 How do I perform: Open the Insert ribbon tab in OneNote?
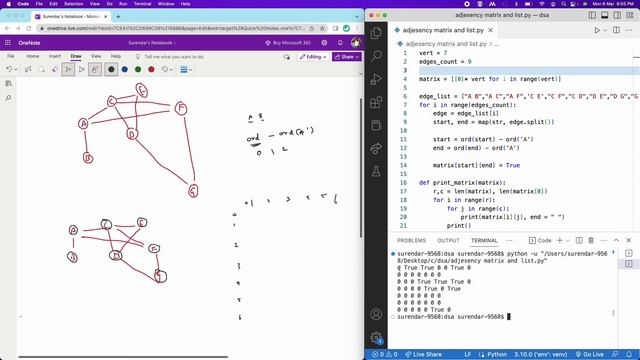point(55,56)
